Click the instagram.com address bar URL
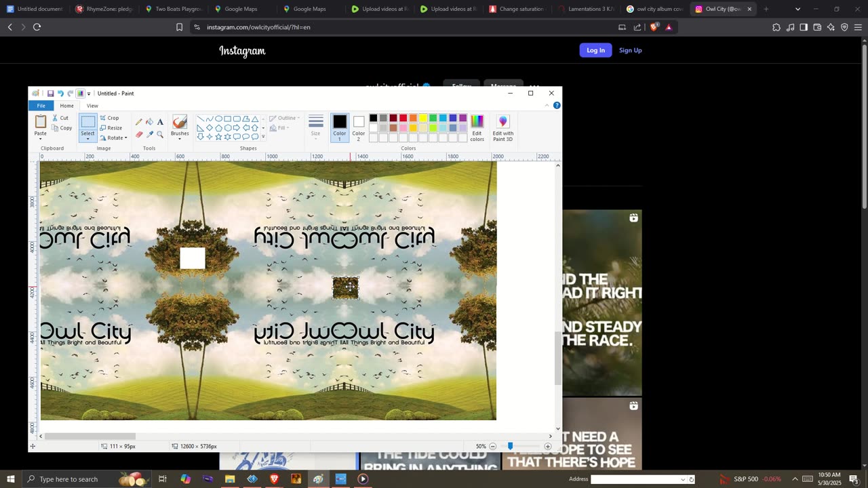The image size is (868, 488). pyautogui.click(x=258, y=27)
